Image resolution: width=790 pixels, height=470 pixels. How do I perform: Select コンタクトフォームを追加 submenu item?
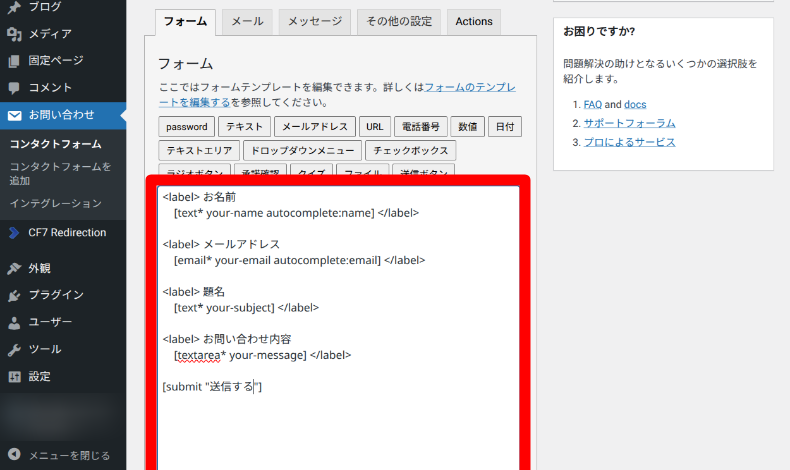(60, 173)
